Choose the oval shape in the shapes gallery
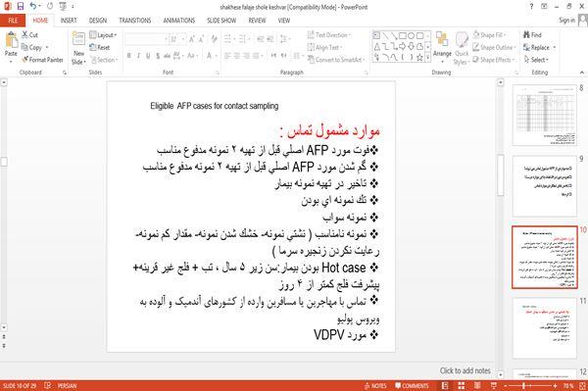588x391 pixels. tap(412, 35)
